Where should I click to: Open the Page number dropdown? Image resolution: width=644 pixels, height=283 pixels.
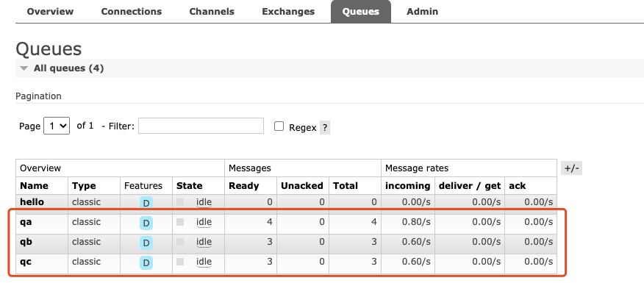click(x=57, y=126)
